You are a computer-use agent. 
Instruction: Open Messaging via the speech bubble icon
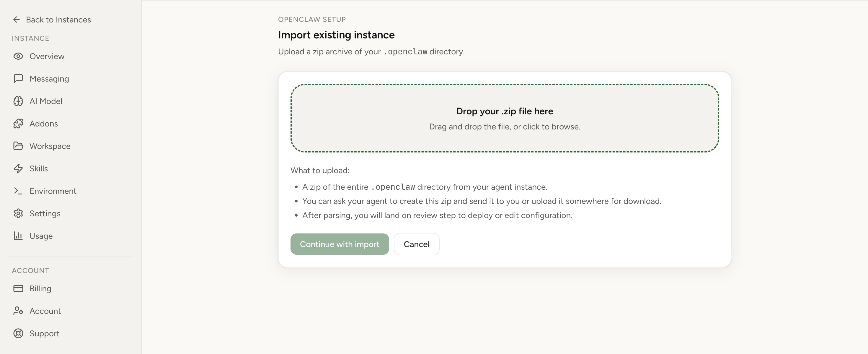[19, 79]
